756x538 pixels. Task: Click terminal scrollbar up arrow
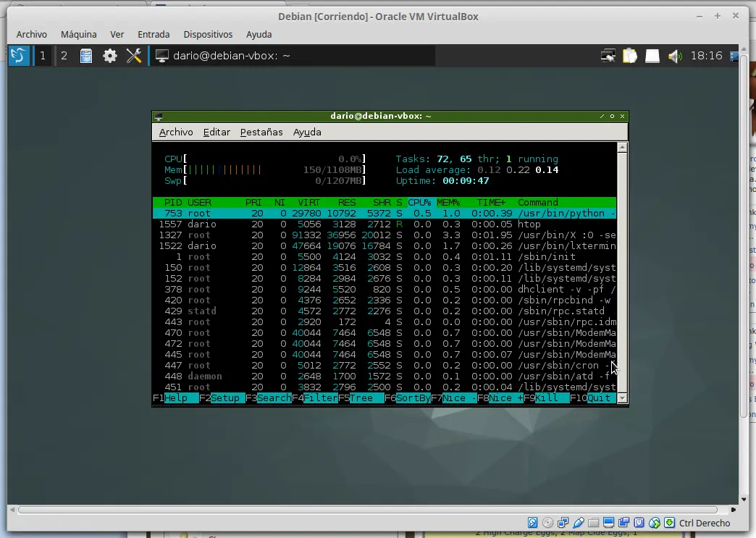click(622, 148)
